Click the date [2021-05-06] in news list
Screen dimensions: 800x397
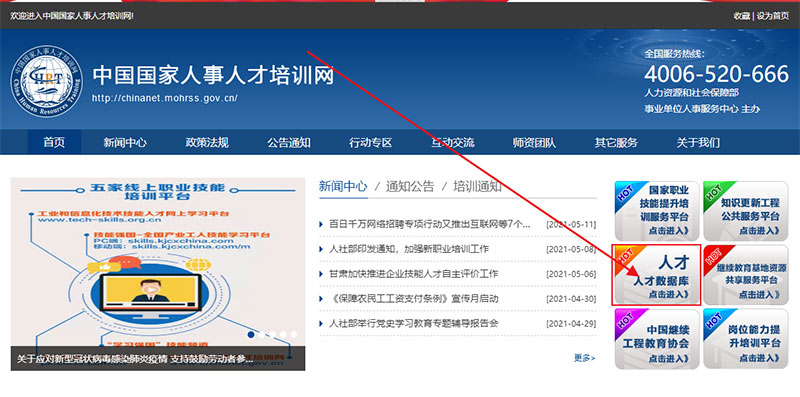pyautogui.click(x=571, y=274)
